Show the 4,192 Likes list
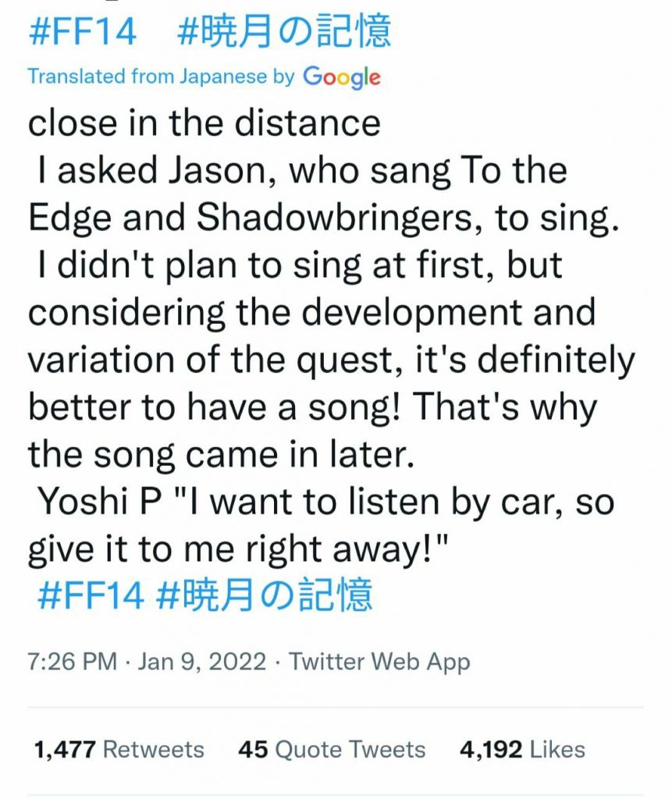The height and width of the screenshot is (799, 672). [522, 750]
